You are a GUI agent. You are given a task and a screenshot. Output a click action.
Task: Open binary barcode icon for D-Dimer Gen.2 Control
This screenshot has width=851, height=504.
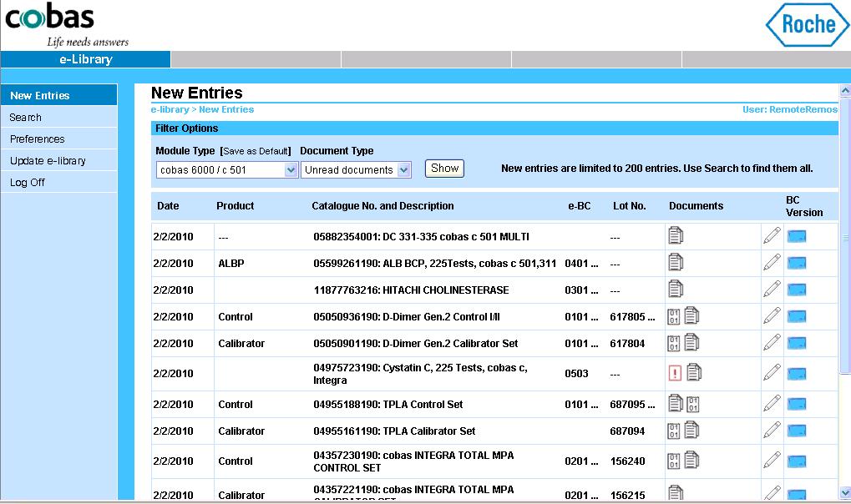click(x=673, y=317)
